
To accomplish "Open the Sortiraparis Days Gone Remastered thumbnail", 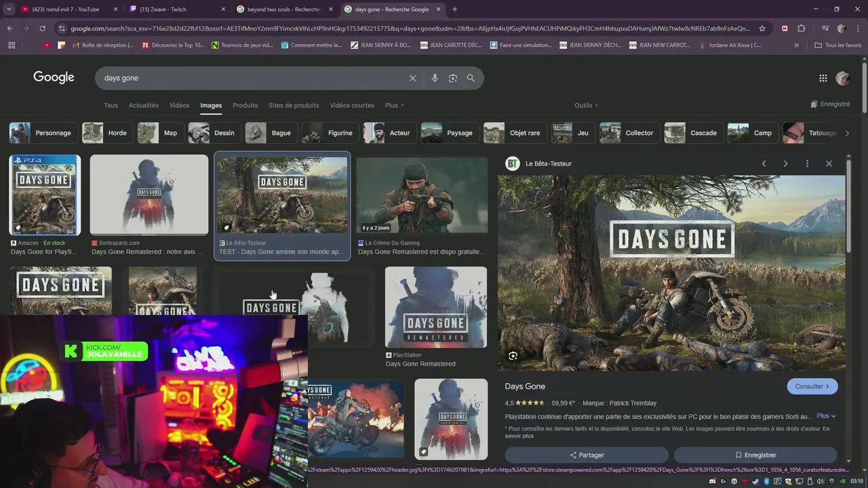I will pos(149,195).
